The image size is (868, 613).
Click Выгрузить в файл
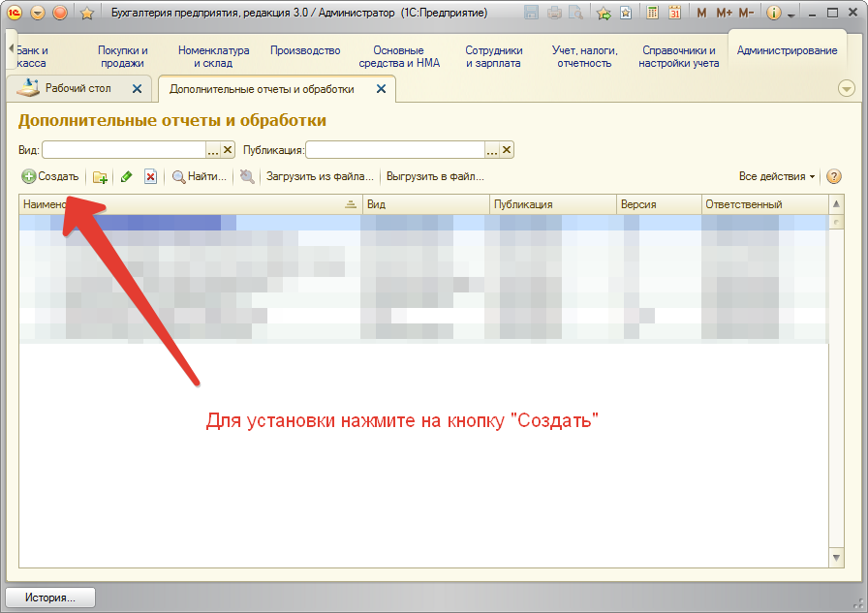pyautogui.click(x=435, y=177)
